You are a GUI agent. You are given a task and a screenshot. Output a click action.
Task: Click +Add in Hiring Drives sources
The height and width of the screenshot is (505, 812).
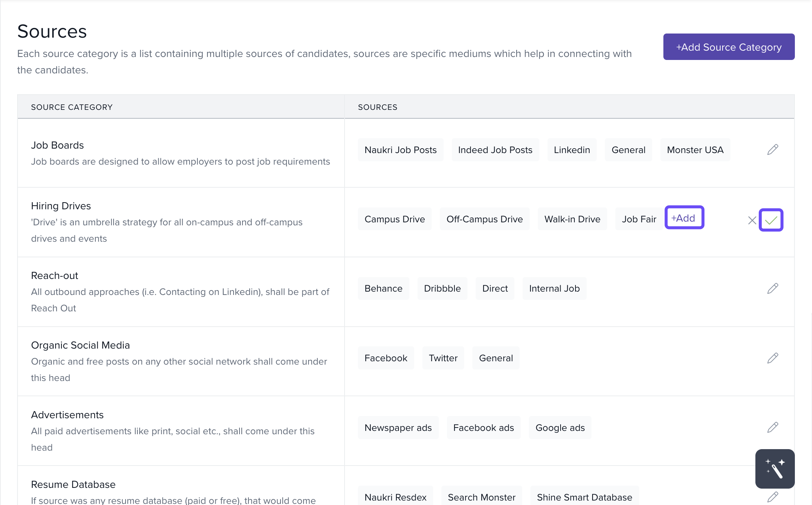click(684, 218)
